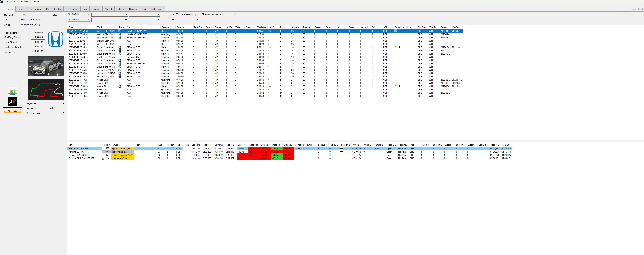Click BMW icon in 2022-08-22 16:53:10 Monza row

(x=120, y=86)
